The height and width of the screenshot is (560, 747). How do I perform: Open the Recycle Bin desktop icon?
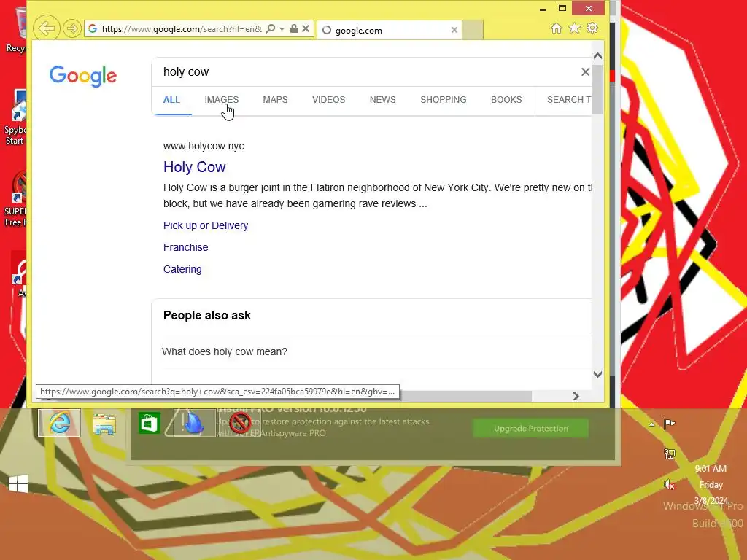[18, 29]
